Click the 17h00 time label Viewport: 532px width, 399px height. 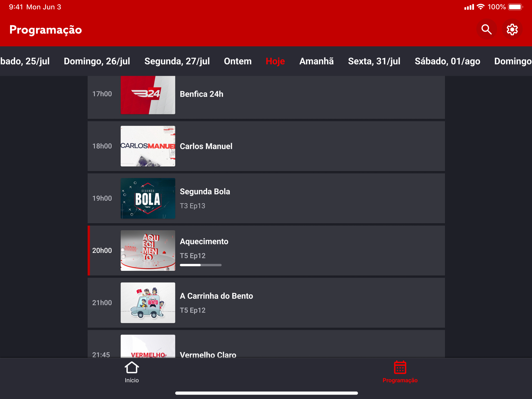[x=102, y=94]
